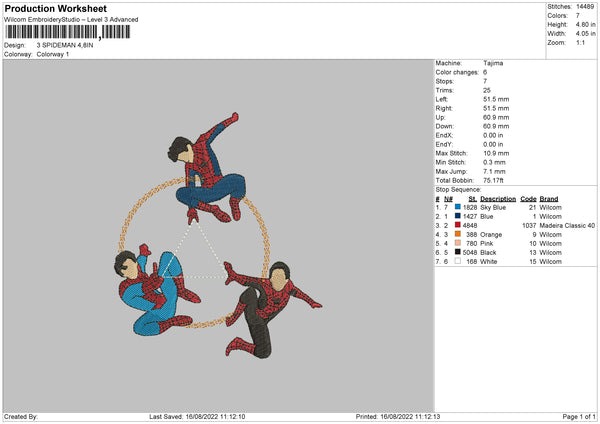Click the Min Stitch value '0.3 mm'

(x=494, y=162)
